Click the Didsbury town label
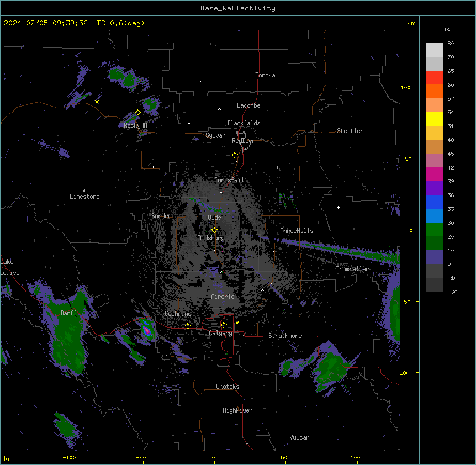 211,238
